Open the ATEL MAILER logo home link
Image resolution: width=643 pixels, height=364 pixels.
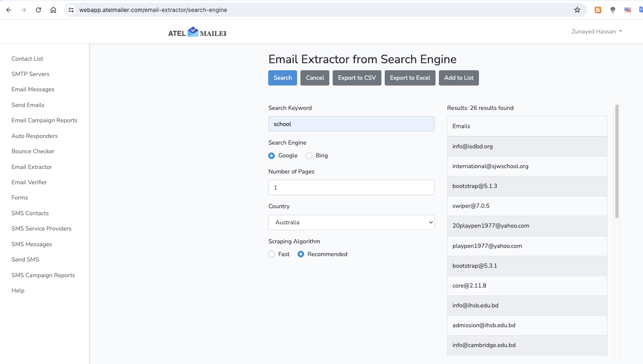coord(197,32)
